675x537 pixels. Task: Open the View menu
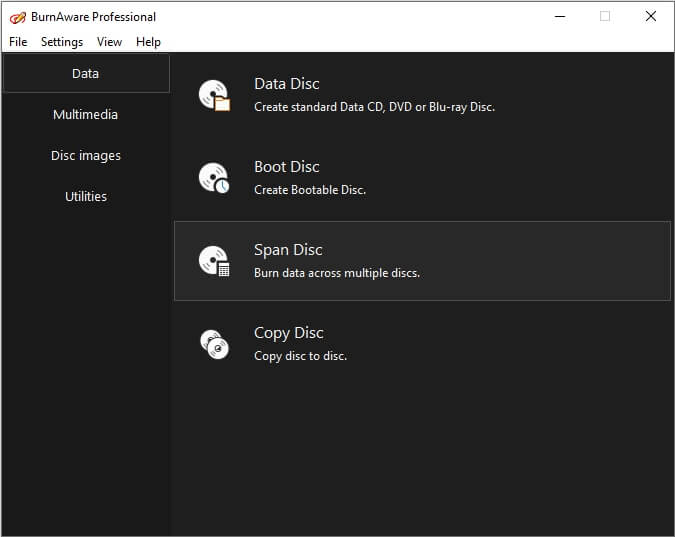coord(109,42)
